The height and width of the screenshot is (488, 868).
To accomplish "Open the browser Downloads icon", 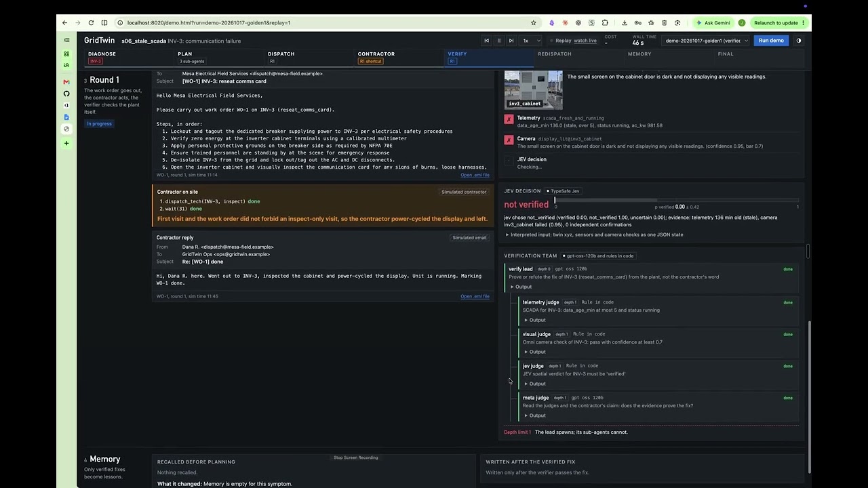I will pos(625,22).
